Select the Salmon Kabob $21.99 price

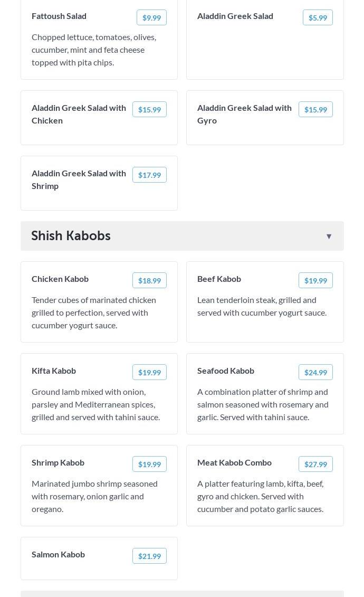[149, 556]
